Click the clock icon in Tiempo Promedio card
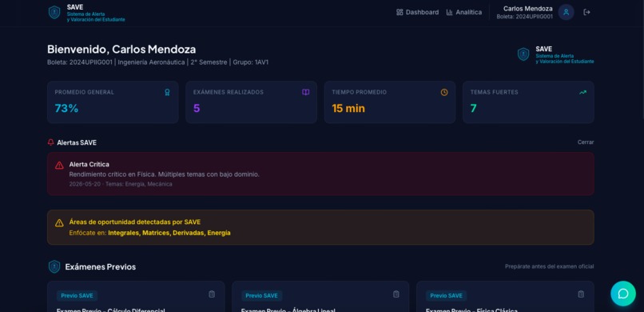644x312 pixels. [x=444, y=93]
